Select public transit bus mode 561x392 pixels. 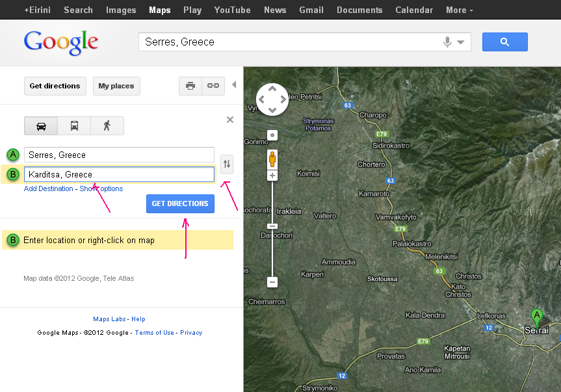click(74, 126)
